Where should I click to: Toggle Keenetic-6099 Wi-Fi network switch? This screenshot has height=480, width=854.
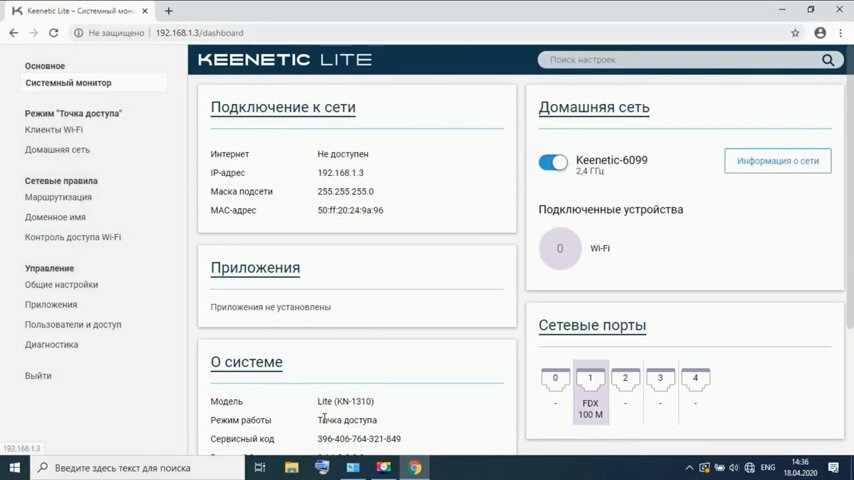pyautogui.click(x=553, y=162)
